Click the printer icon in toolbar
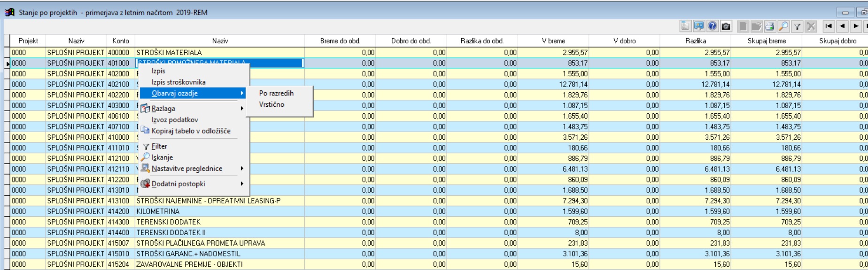This screenshot has width=868, height=270. [770, 26]
